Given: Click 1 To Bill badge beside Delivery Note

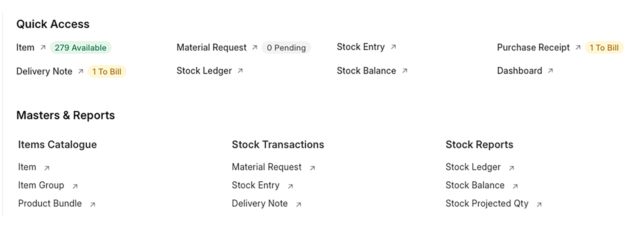Looking at the screenshot, I should click(107, 71).
